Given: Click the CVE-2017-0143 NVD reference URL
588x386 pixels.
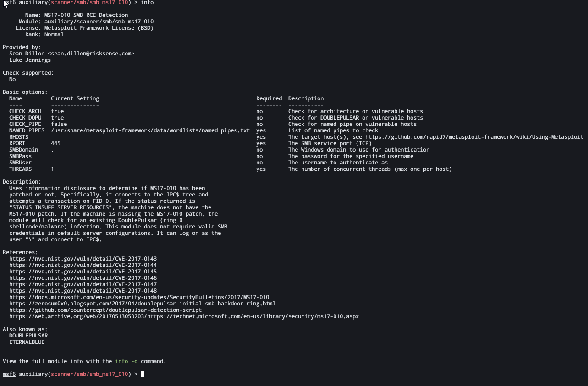Looking at the screenshot, I should click(x=83, y=259).
